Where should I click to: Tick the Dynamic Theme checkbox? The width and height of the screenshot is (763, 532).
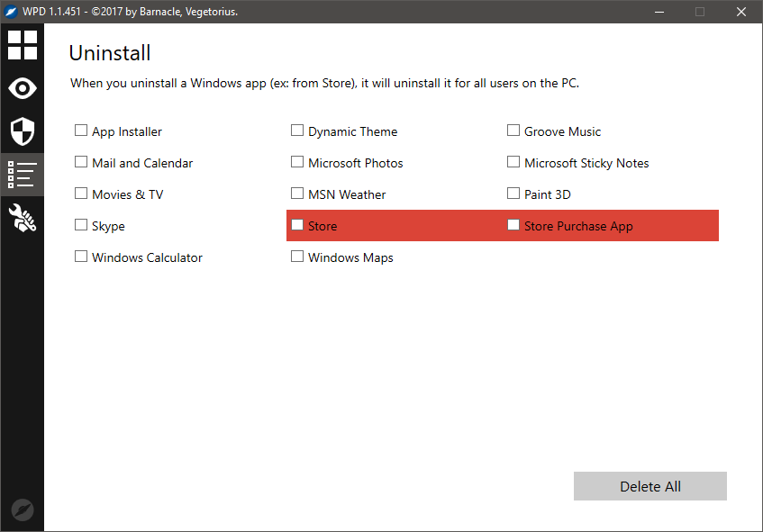coord(297,131)
